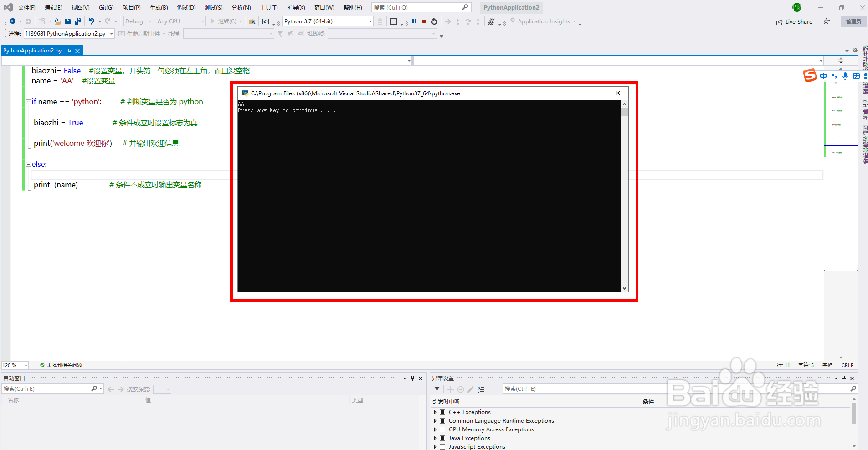Open the Git(G) menu

tap(106, 8)
